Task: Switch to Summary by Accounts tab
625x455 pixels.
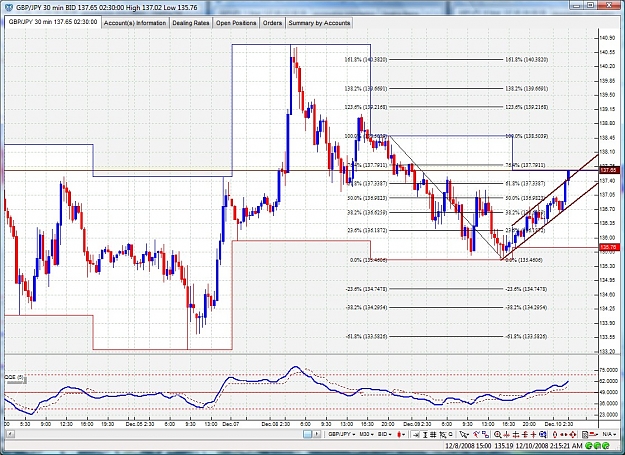Action: 319,23
